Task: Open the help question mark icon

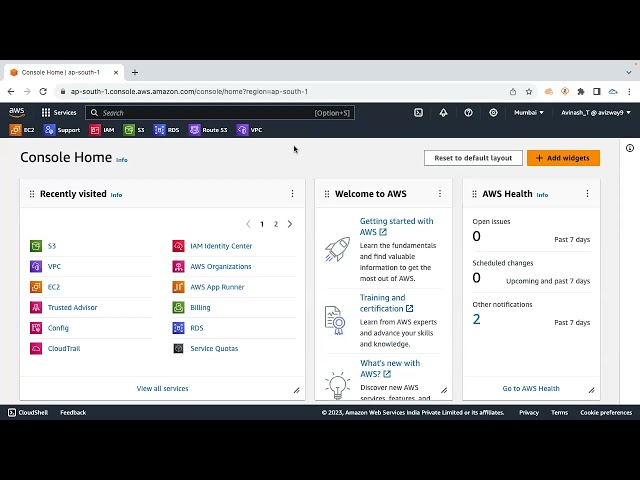Action: 468,113
